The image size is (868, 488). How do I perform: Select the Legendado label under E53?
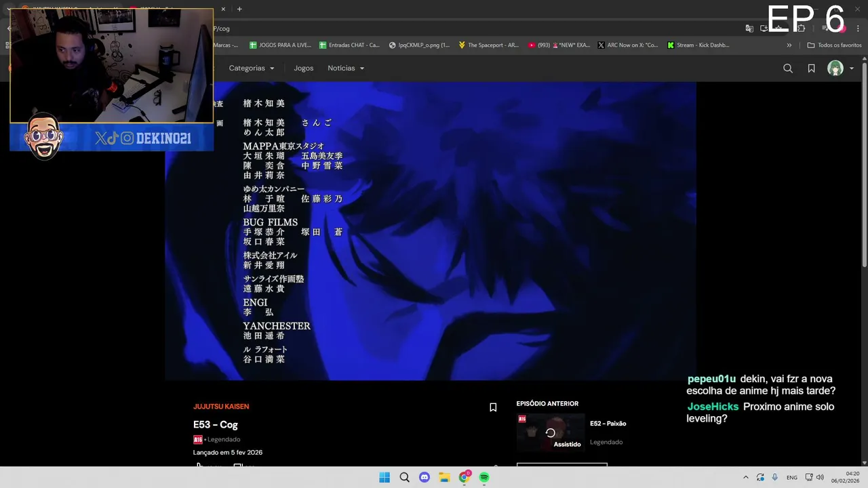pos(224,439)
